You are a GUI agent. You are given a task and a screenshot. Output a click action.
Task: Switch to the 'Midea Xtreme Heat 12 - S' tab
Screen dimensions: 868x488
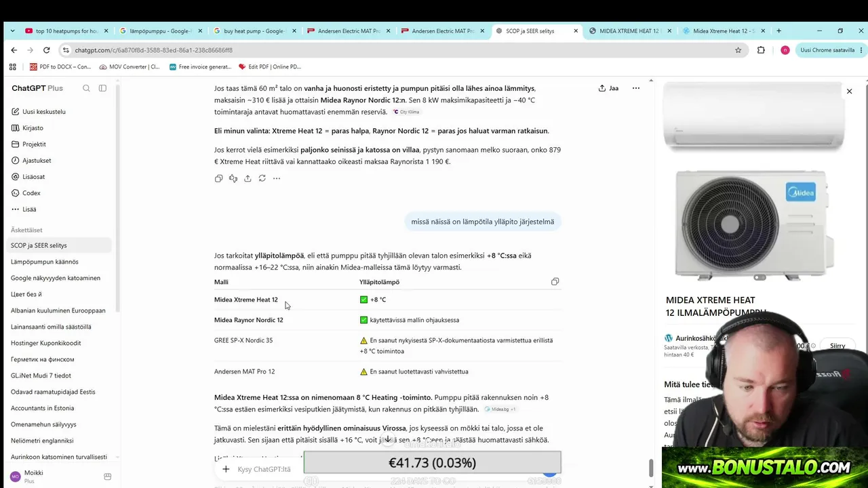coord(724,30)
